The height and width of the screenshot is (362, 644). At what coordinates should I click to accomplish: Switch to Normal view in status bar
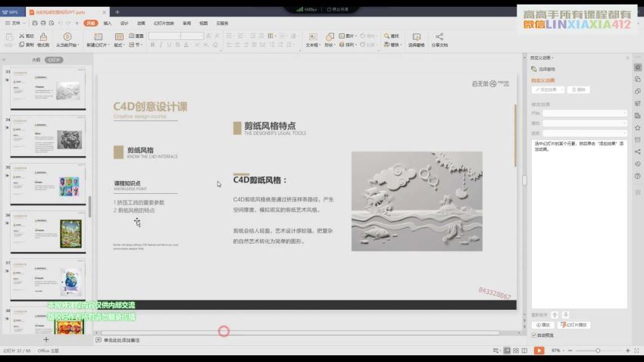point(507,351)
